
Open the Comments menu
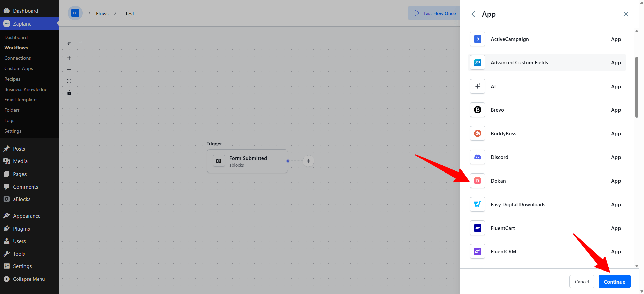point(30,187)
